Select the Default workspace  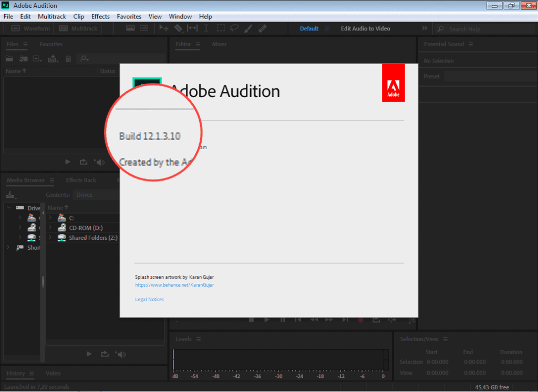click(309, 28)
